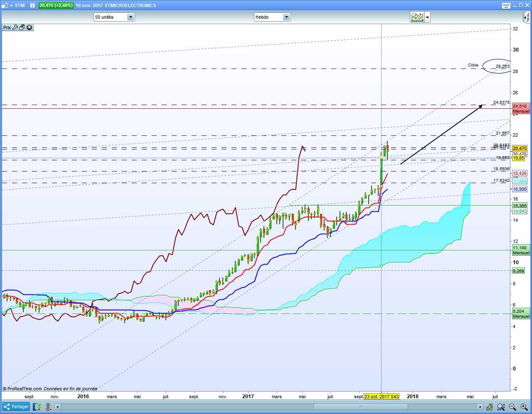Click the 23 oct. 2017 S43 date marker
Viewport: 532px width, 414px height.
(382, 397)
